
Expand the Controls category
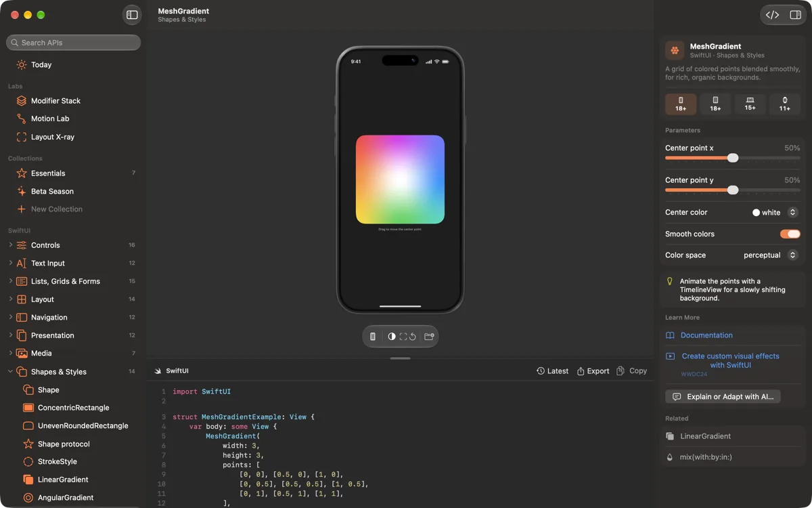tap(11, 245)
